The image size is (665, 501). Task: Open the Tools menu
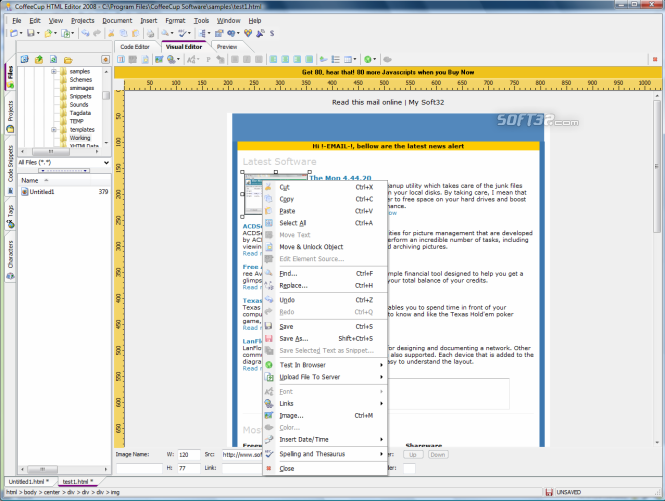(201, 20)
